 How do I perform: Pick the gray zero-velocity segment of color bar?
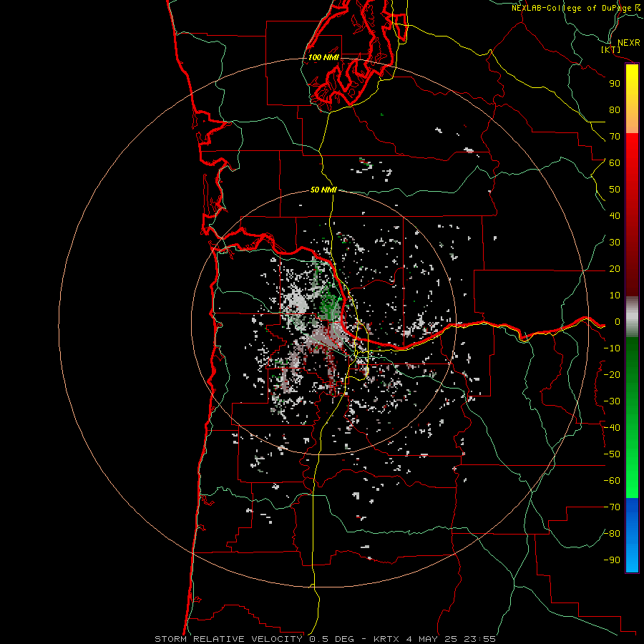click(632, 317)
